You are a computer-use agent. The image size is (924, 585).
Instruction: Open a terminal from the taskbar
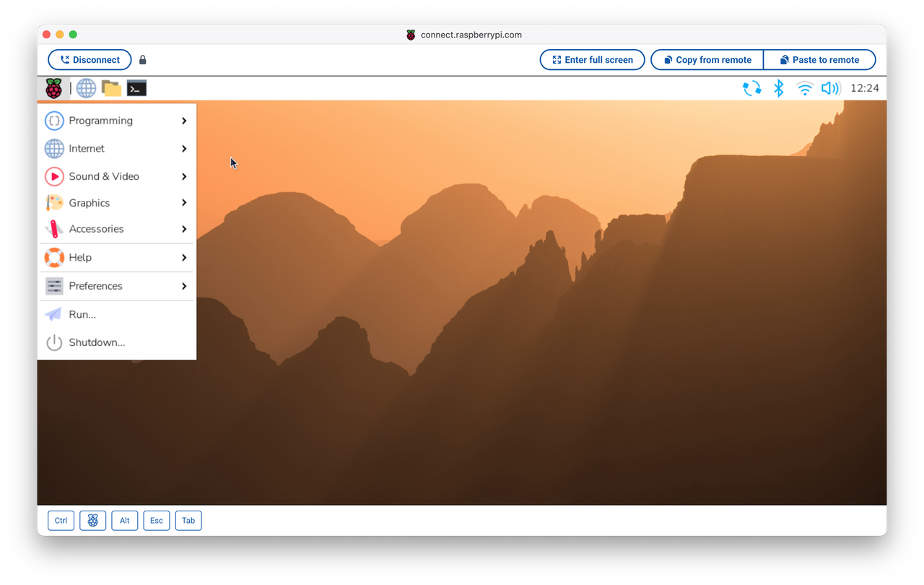[x=136, y=87]
